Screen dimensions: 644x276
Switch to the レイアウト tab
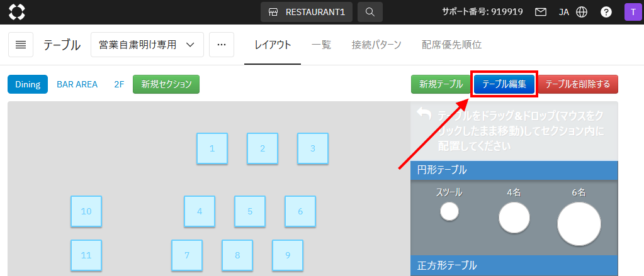[273, 45]
